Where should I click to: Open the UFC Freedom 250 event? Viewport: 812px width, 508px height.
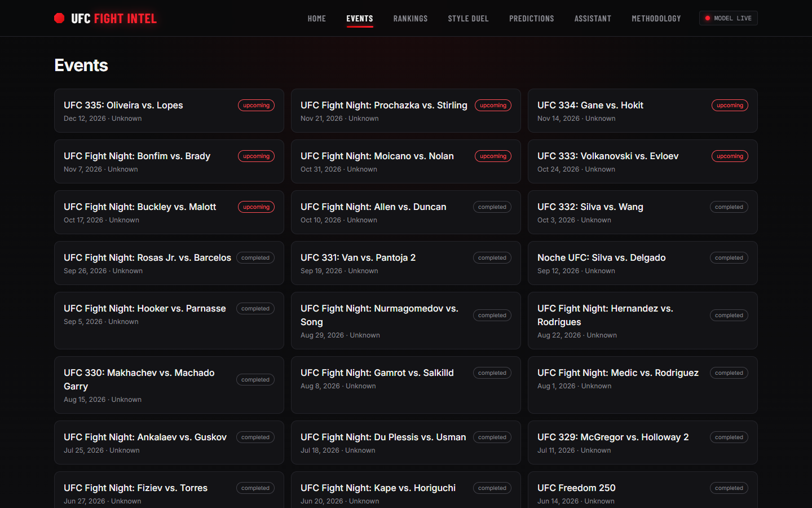click(x=643, y=490)
